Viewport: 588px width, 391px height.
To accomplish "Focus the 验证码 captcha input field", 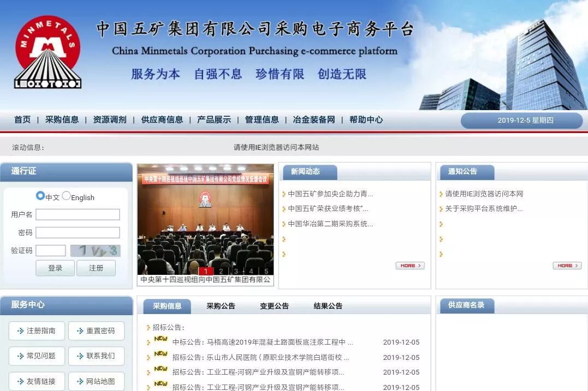I will (51, 250).
